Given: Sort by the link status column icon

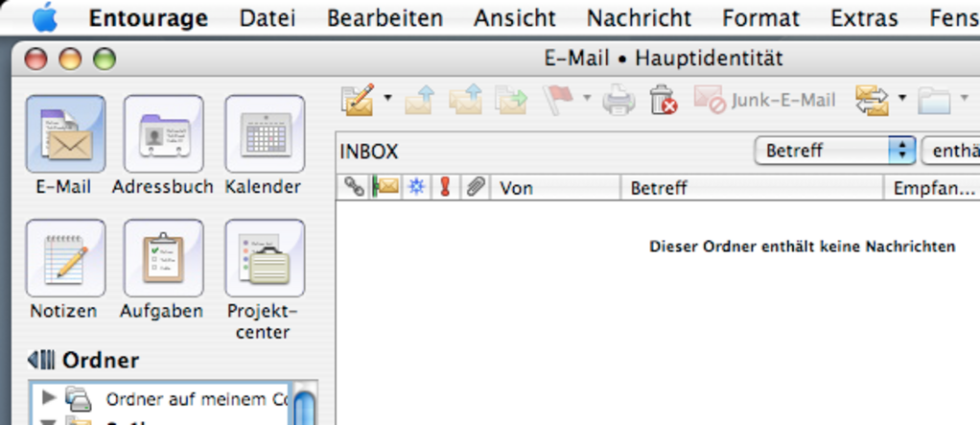Looking at the screenshot, I should pos(355,187).
